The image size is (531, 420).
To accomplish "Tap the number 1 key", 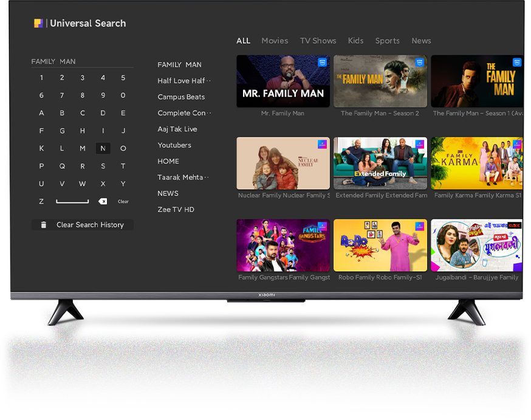I will pyautogui.click(x=41, y=78).
